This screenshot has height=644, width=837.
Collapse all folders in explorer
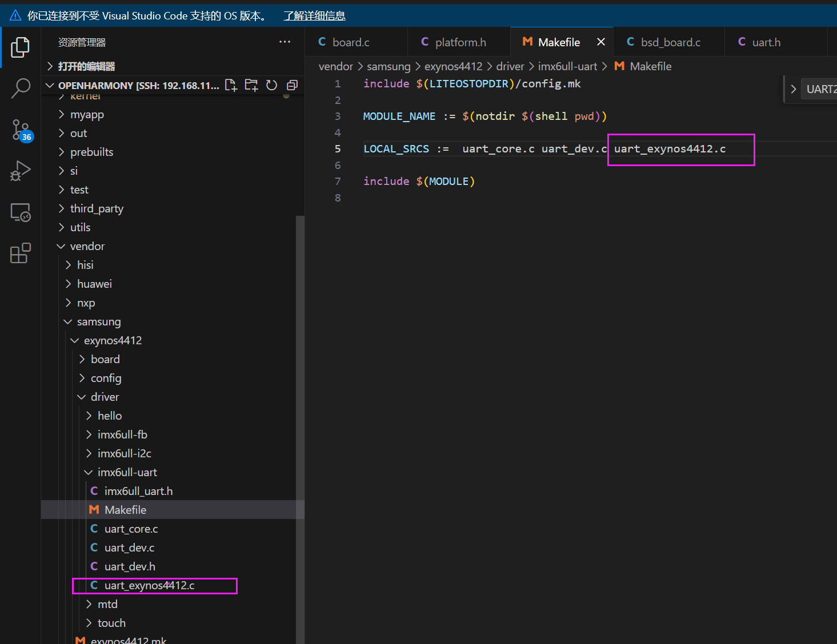pyautogui.click(x=292, y=85)
